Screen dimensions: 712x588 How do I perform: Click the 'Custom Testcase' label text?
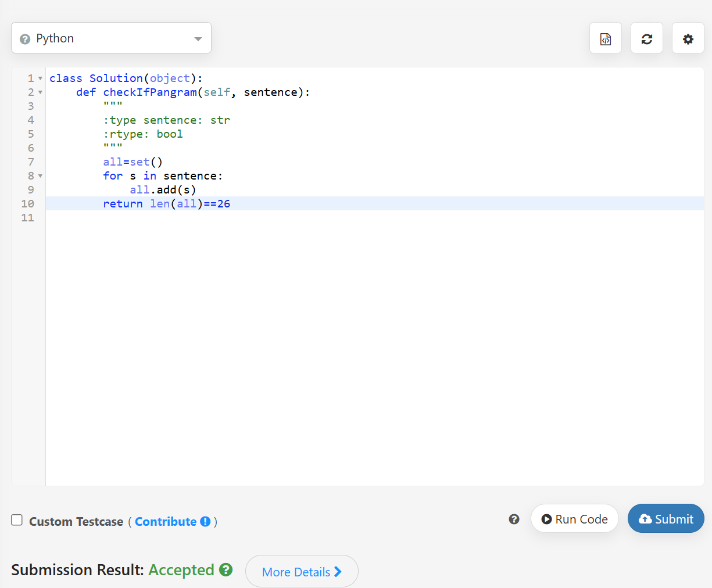(76, 522)
